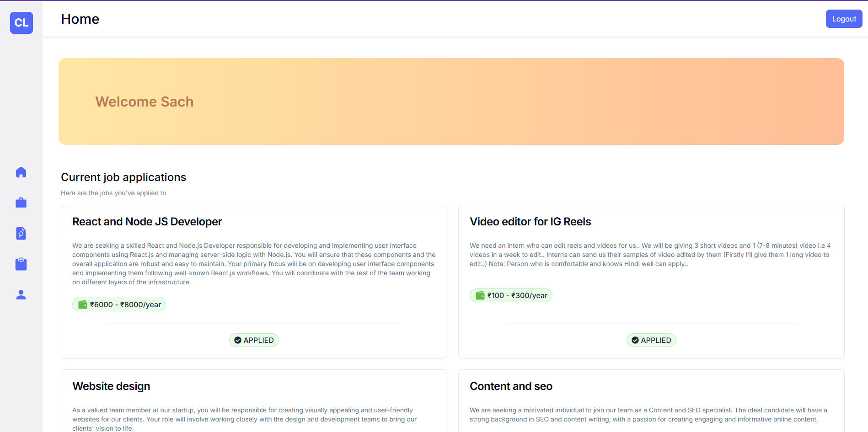The height and width of the screenshot is (432, 868).
Task: Click the Home page heading
Action: [x=80, y=19]
